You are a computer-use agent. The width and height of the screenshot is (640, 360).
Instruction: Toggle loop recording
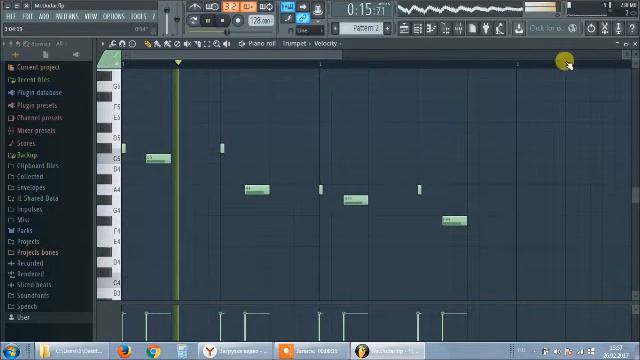(x=266, y=7)
